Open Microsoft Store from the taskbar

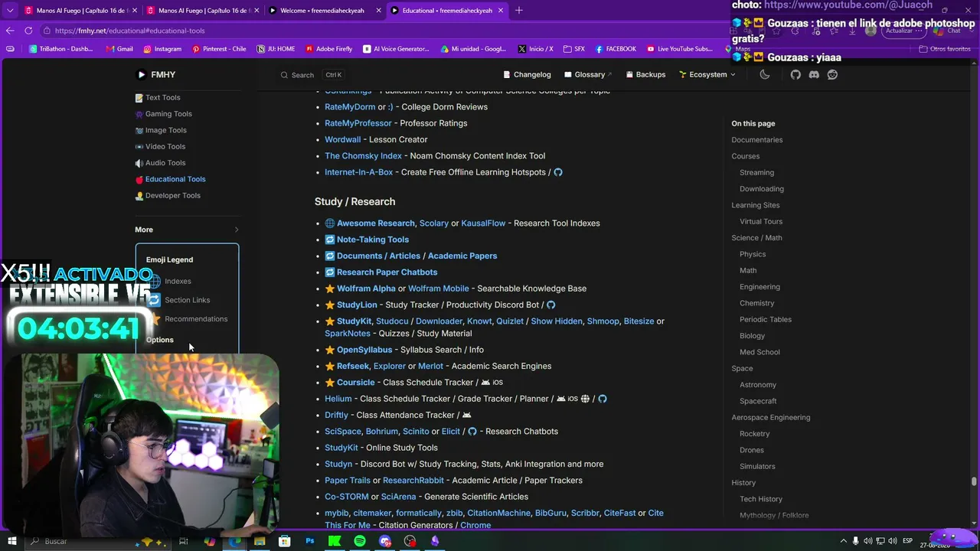(284, 541)
